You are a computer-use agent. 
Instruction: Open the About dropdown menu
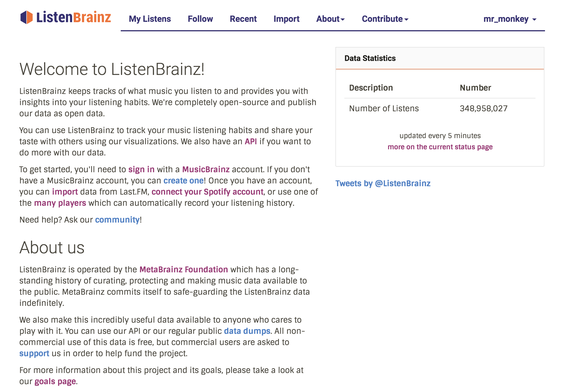click(330, 19)
